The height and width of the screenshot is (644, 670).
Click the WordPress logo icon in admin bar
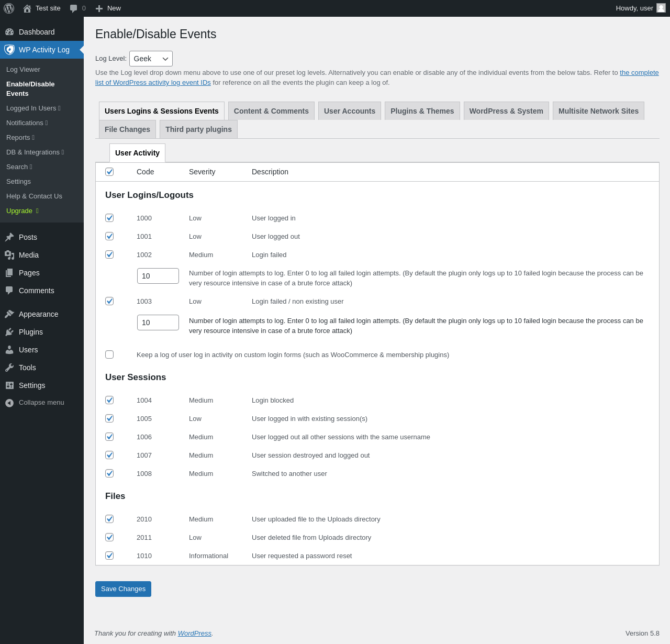pyautogui.click(x=9, y=8)
